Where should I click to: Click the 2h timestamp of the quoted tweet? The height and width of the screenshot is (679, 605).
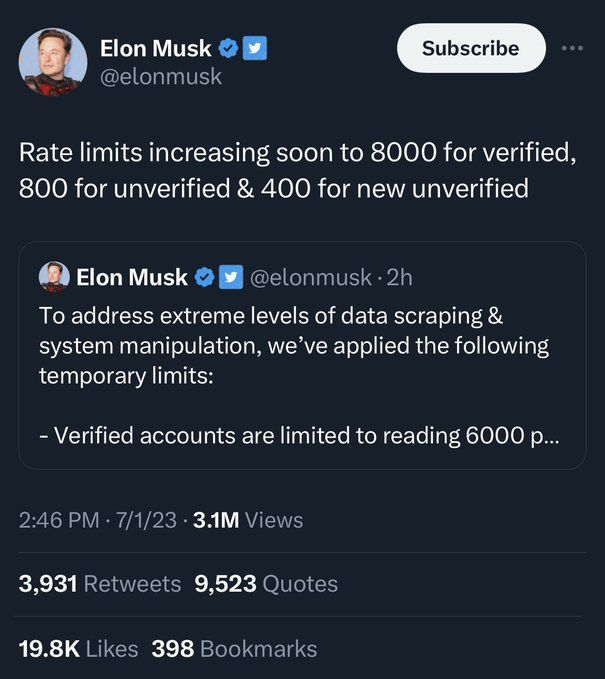tap(398, 276)
